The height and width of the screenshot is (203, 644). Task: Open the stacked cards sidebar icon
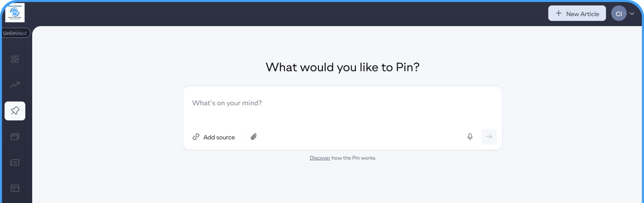coord(15,137)
